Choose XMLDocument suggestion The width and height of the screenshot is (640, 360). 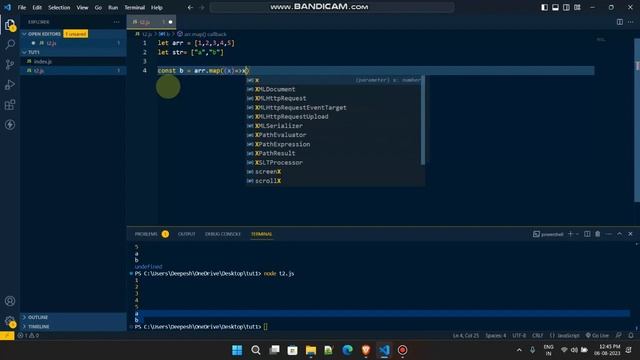pyautogui.click(x=335, y=89)
